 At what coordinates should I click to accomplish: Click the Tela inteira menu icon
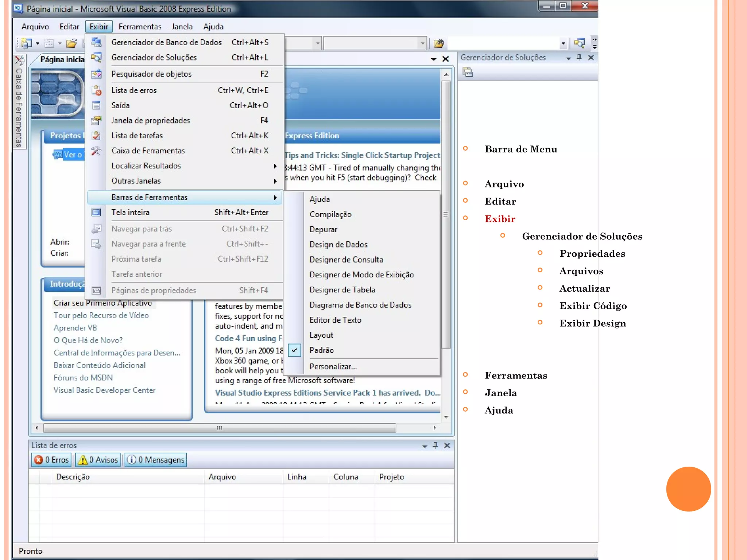click(x=96, y=212)
